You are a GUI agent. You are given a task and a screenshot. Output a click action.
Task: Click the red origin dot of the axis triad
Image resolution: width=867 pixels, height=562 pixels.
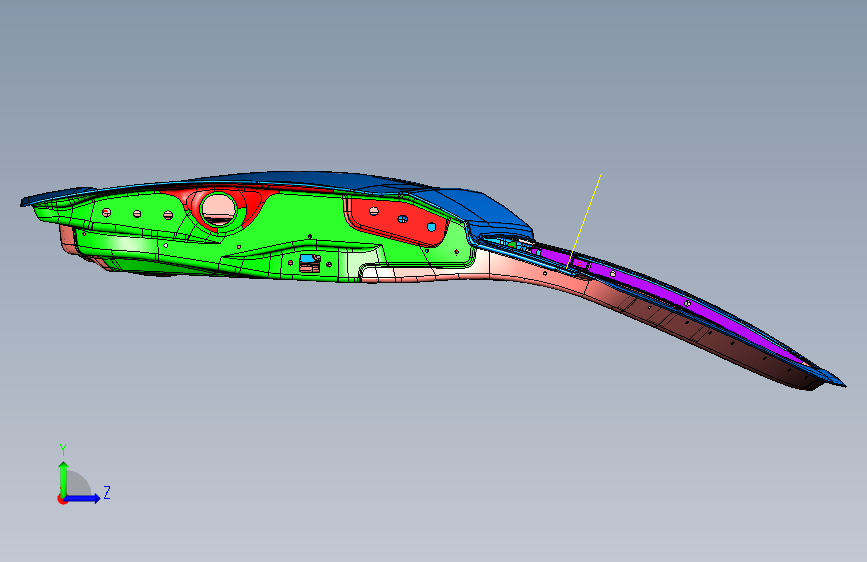(x=62, y=499)
